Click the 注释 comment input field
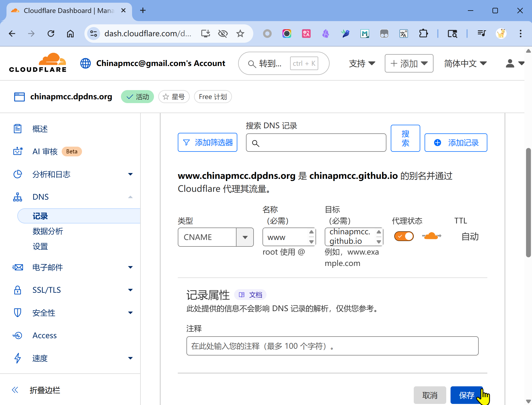The height and width of the screenshot is (405, 532). pos(332,346)
